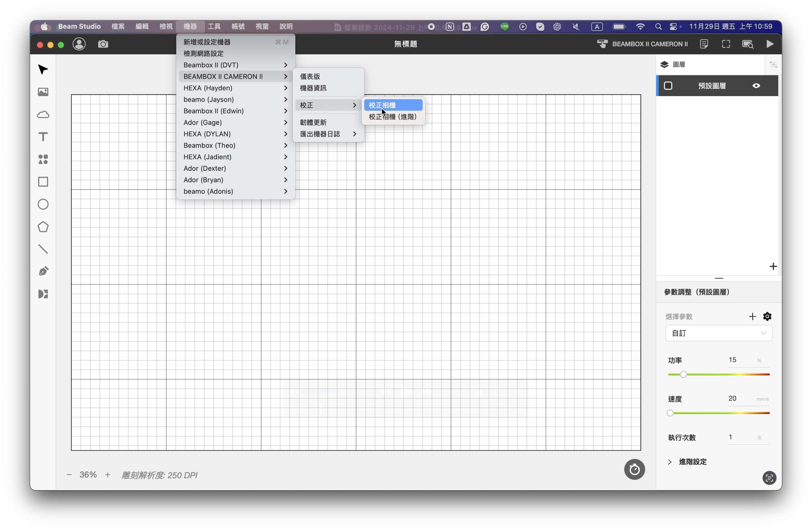Toggle default layer visibility eye
The height and width of the screenshot is (530, 812).
point(756,86)
